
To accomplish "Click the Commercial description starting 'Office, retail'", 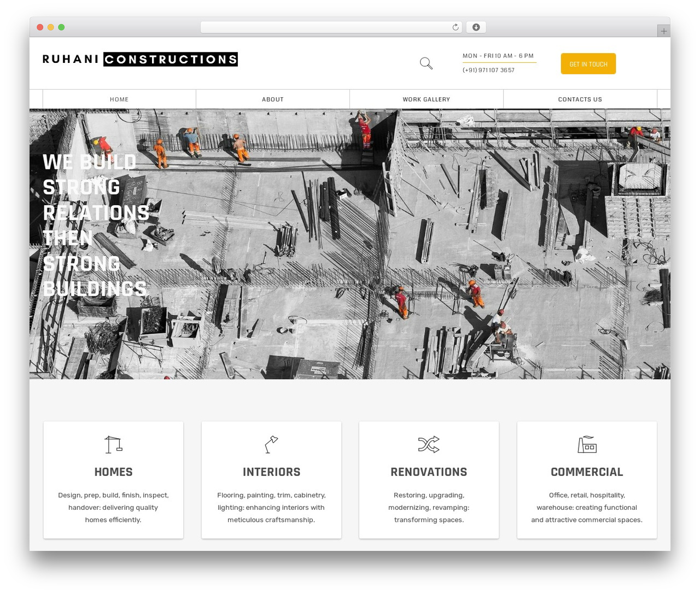I will point(587,508).
